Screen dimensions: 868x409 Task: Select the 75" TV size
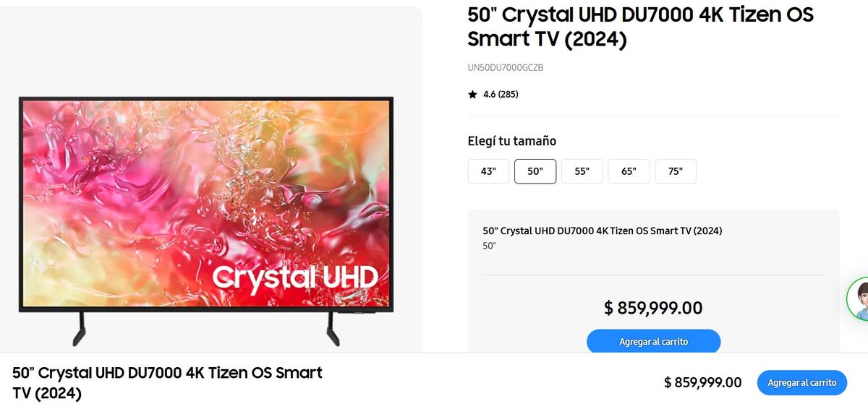coord(676,171)
